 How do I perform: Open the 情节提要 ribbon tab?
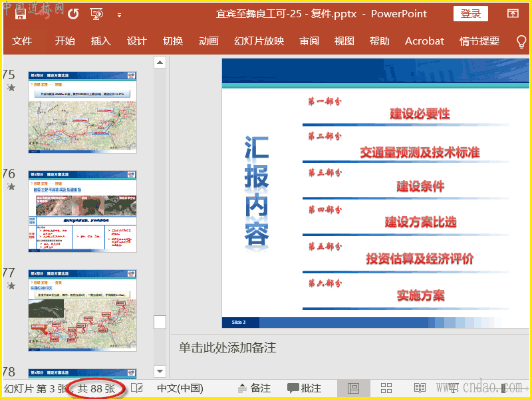479,41
